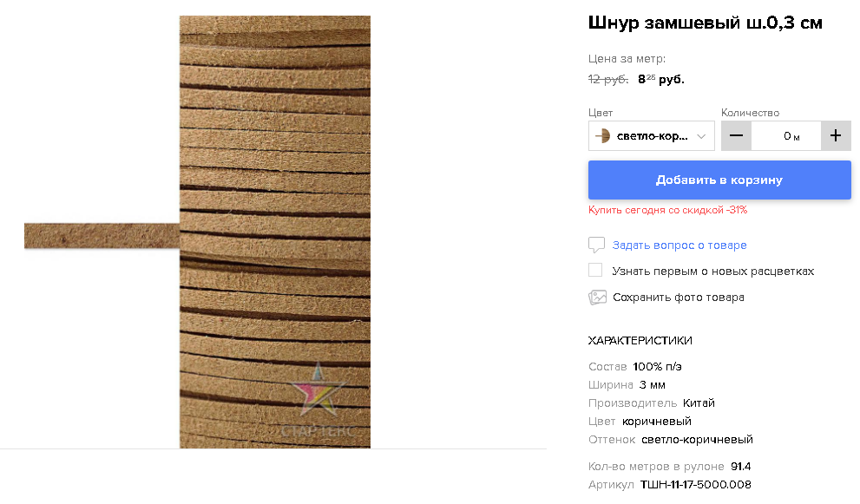This screenshot has width=860, height=504.
Task: Click 'Сохранить фото товара' text
Action: (x=679, y=298)
